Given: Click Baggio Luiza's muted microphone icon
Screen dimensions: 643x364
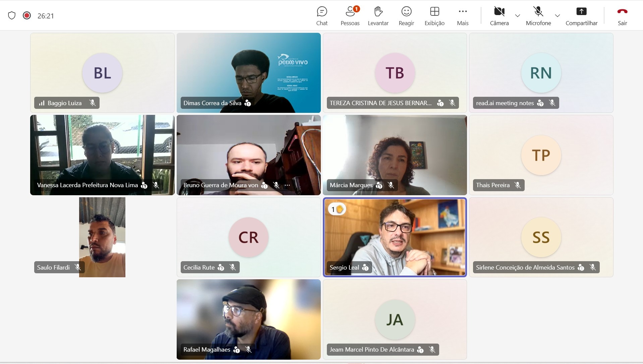Looking at the screenshot, I should pos(93,103).
